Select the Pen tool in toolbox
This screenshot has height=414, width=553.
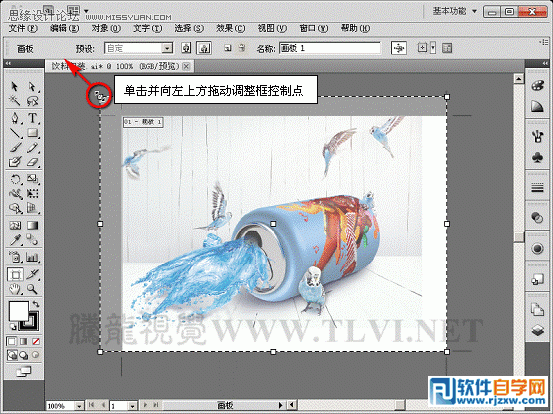pos(15,118)
